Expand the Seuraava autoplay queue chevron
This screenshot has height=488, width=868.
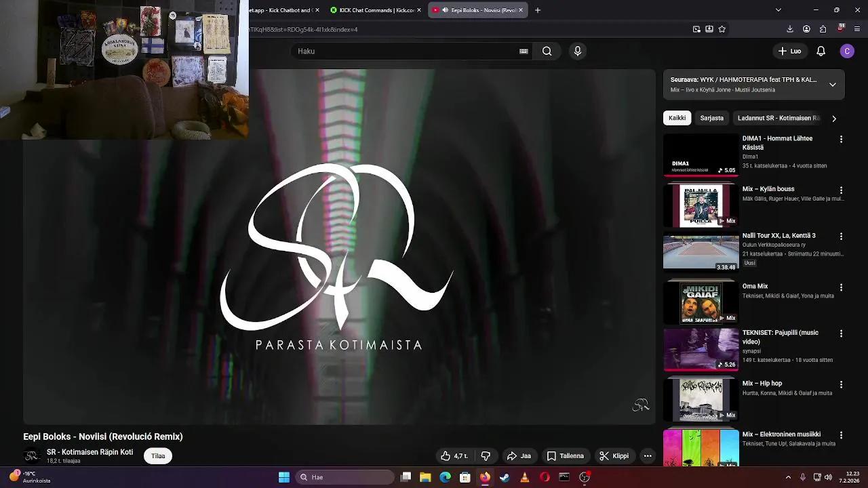pos(832,84)
